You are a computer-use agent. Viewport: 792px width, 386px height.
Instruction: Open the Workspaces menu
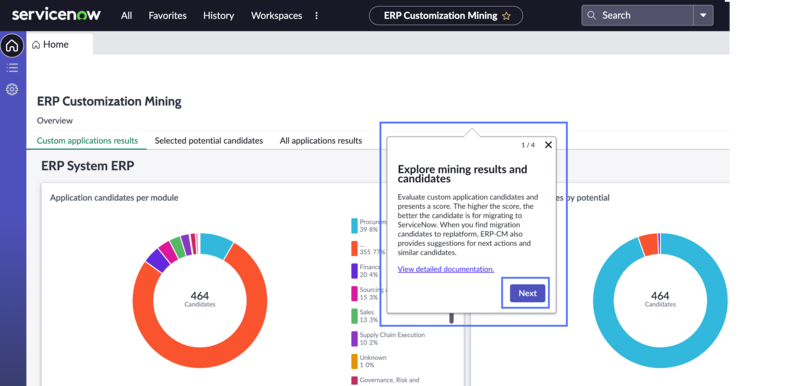277,16
